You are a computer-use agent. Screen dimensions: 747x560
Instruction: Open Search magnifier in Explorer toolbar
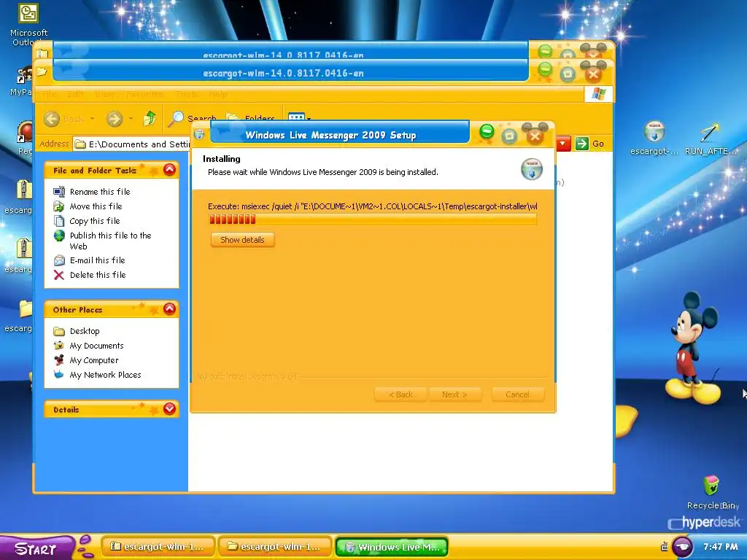(x=176, y=118)
